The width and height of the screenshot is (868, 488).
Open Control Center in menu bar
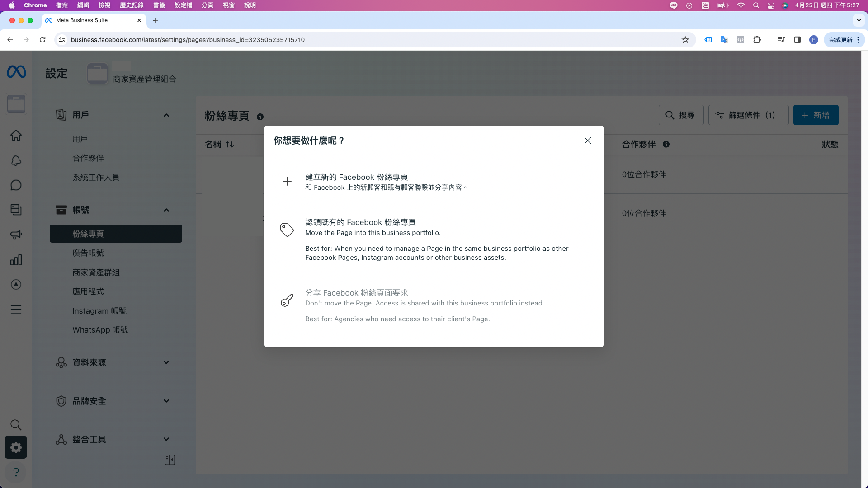pyautogui.click(x=771, y=5)
